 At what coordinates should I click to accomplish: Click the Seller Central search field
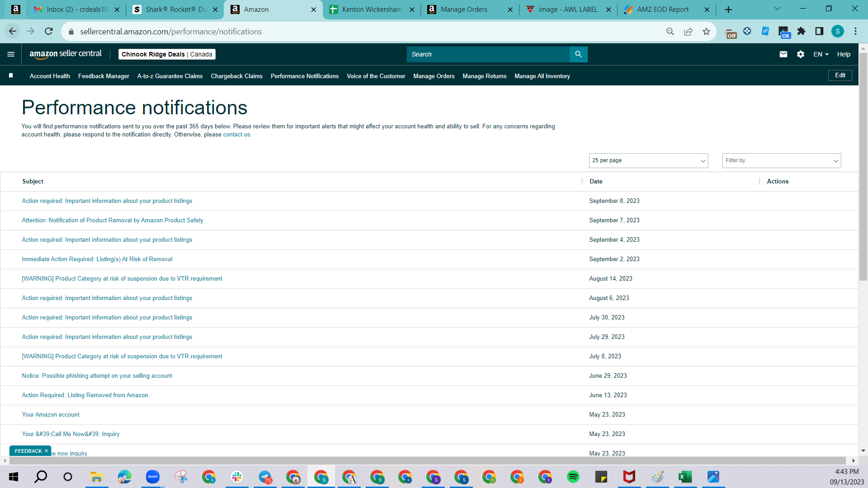pyautogui.click(x=488, y=54)
